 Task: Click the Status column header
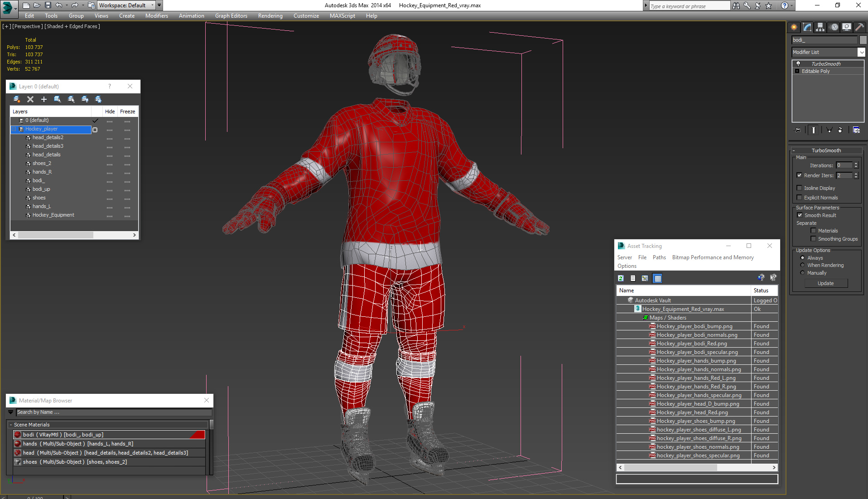(x=765, y=291)
